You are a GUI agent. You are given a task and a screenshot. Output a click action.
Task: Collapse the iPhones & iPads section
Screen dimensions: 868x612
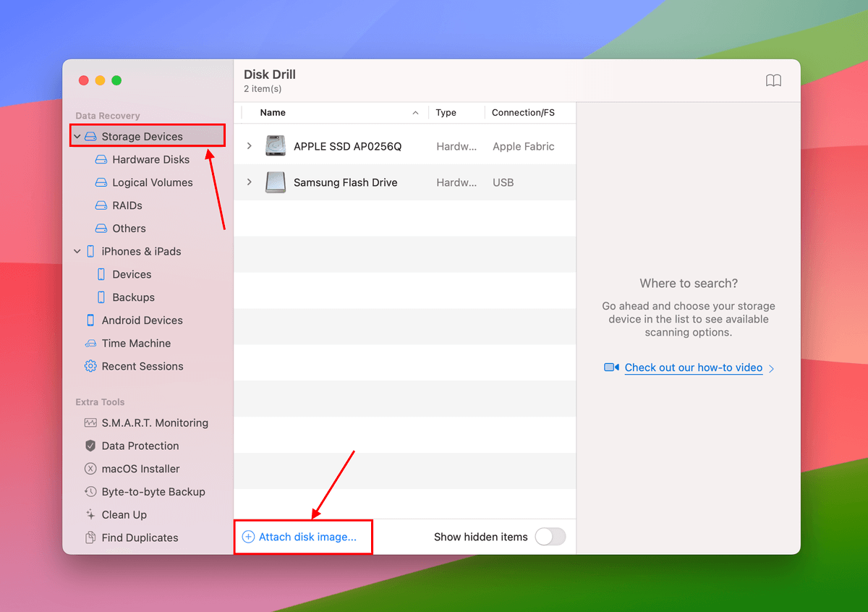[x=77, y=252]
